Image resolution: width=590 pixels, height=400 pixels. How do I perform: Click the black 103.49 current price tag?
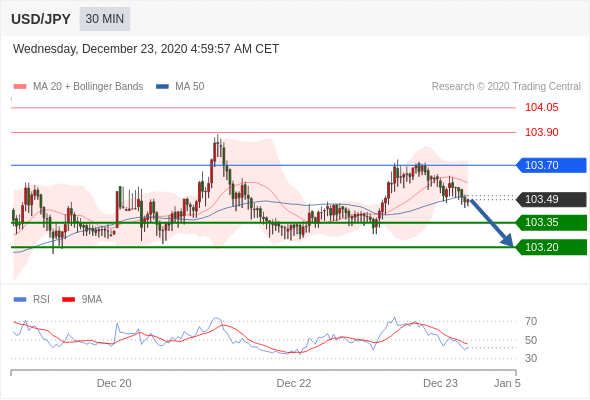tap(551, 199)
